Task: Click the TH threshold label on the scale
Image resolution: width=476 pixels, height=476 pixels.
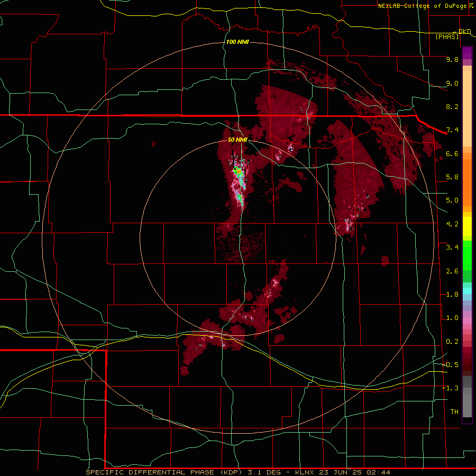Action: [x=454, y=412]
